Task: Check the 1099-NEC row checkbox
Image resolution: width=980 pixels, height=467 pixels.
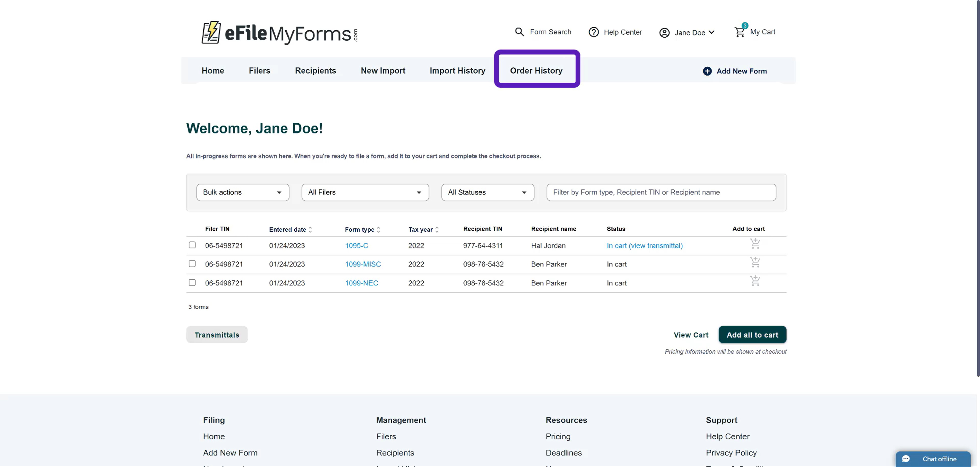Action: pos(192,283)
